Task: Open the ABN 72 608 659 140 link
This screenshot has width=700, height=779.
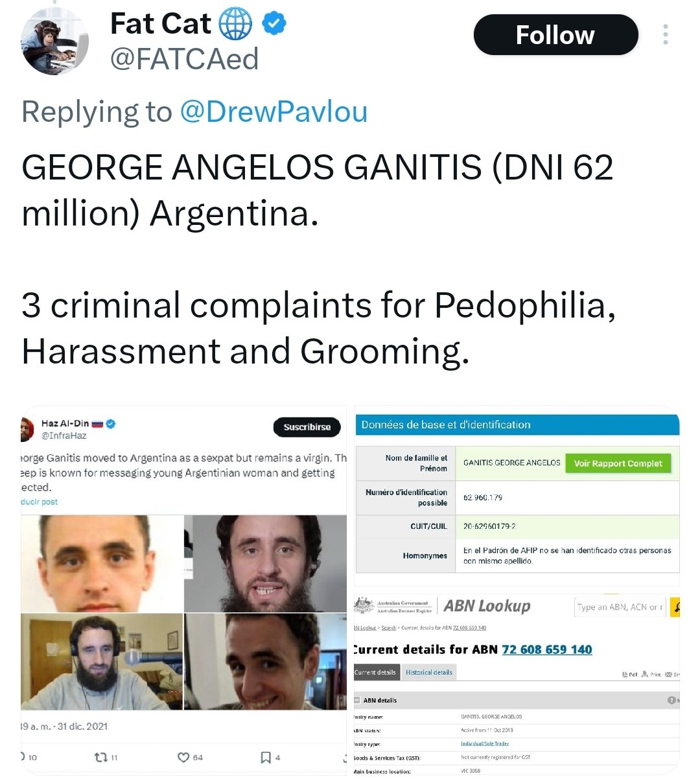Action: coord(546,649)
